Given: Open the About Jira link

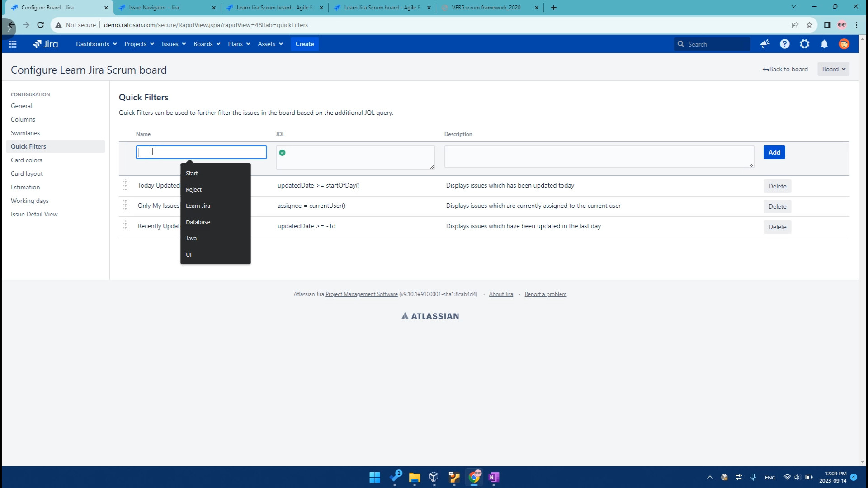Looking at the screenshot, I should point(501,294).
